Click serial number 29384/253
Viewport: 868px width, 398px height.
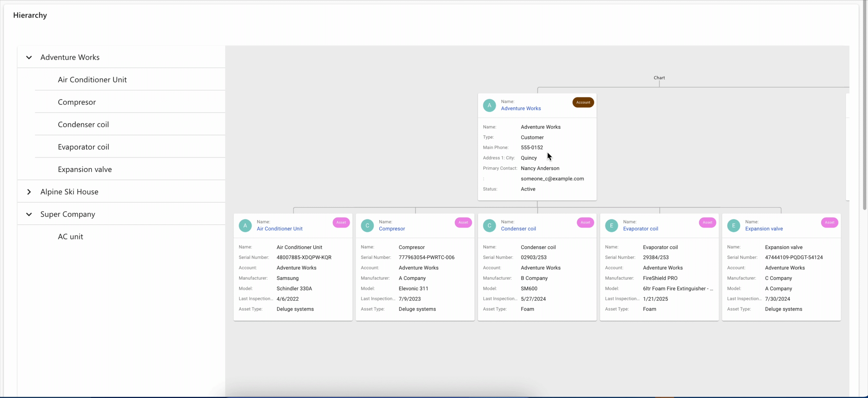656,257
